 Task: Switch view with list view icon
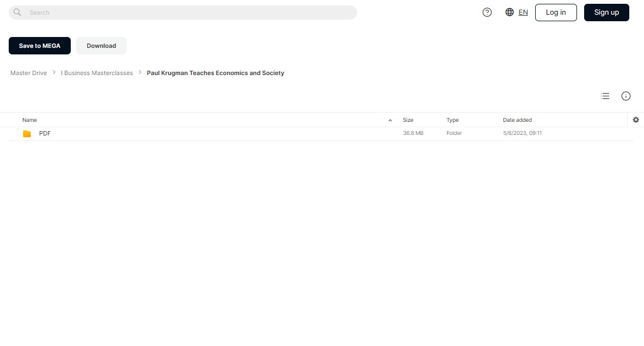tap(605, 96)
